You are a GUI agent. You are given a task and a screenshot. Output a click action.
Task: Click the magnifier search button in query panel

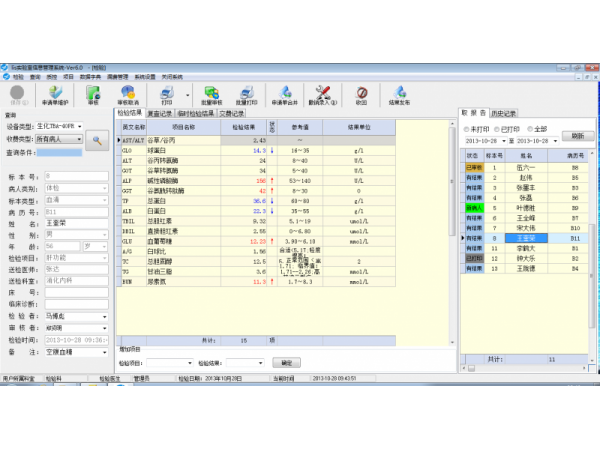click(x=97, y=141)
